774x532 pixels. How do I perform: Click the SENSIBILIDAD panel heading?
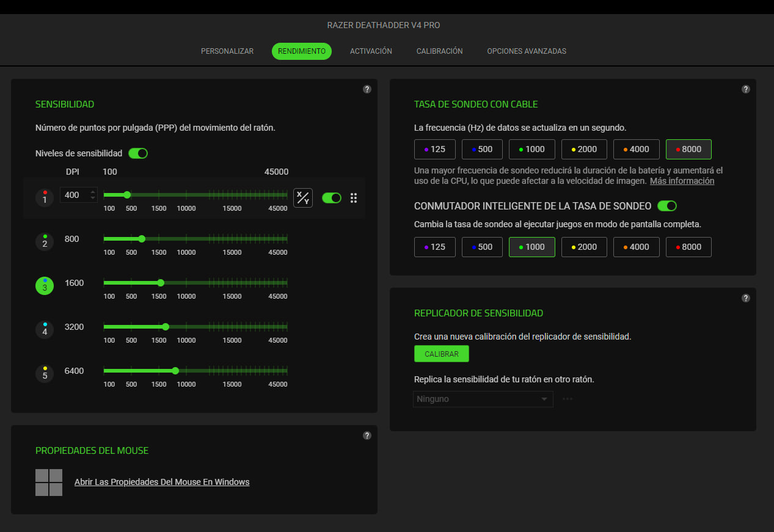click(x=65, y=104)
